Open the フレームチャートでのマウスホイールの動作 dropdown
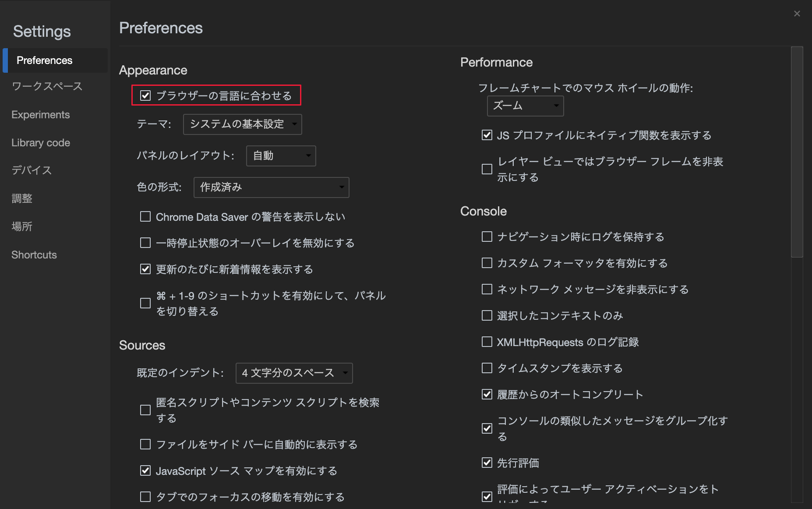Screen dimensions: 812x509 coord(525,106)
